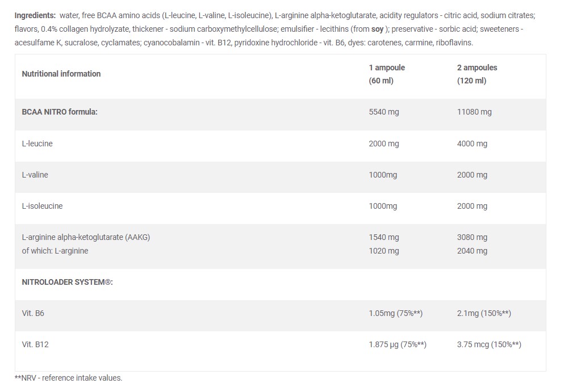The width and height of the screenshot is (564, 392).
Task: Click the "Nutritional information" table header
Action: [61, 74]
